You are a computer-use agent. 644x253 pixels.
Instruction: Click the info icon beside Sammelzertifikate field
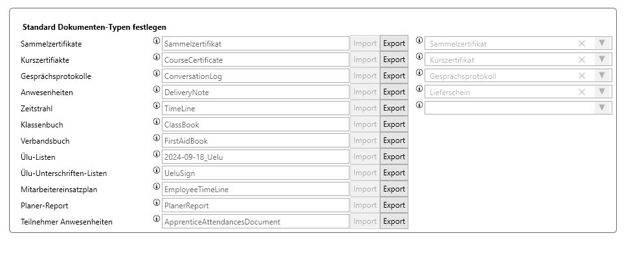(x=157, y=41)
